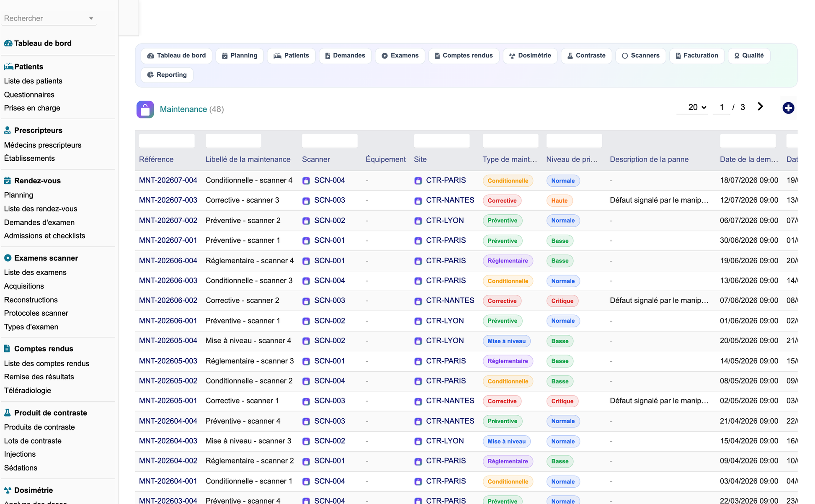Click the Maintenance title link

point(183,109)
